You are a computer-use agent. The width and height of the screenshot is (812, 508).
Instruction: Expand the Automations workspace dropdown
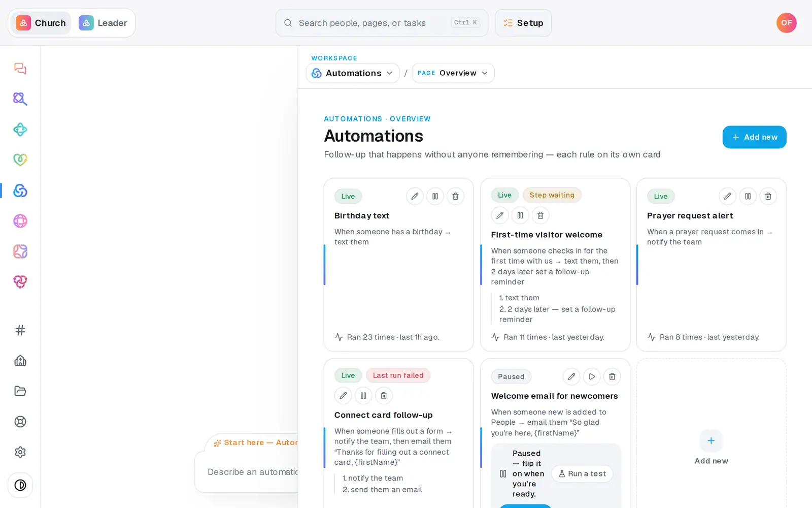[353, 73]
